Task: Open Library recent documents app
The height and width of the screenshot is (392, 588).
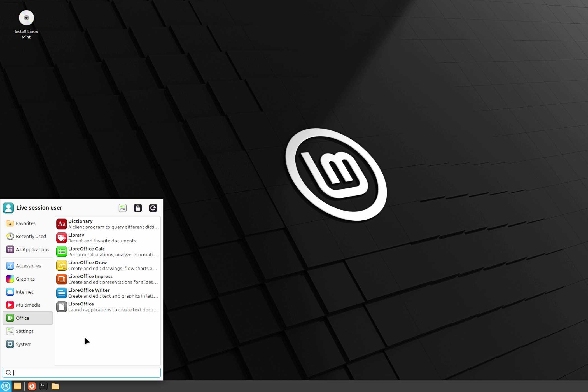Action: click(108, 238)
